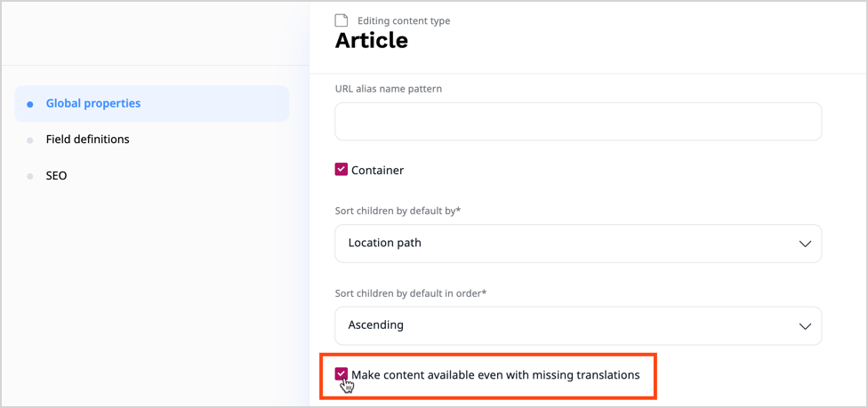Screen dimensions: 868x408
Task: Click the document icon beside Editing content type
Action: pos(342,20)
